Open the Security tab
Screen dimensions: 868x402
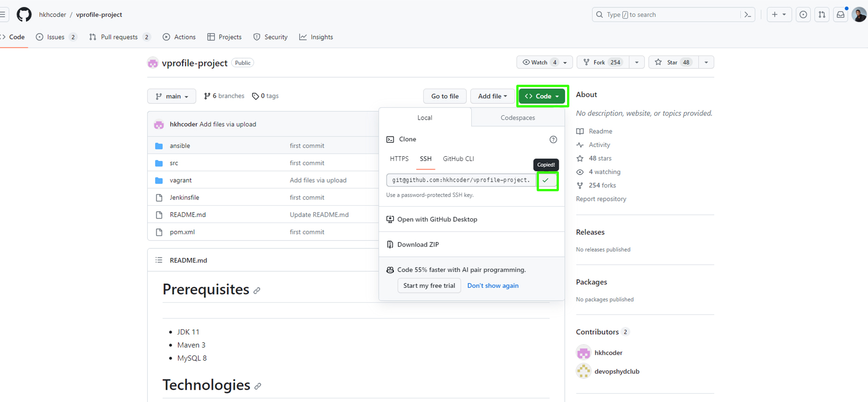point(271,37)
